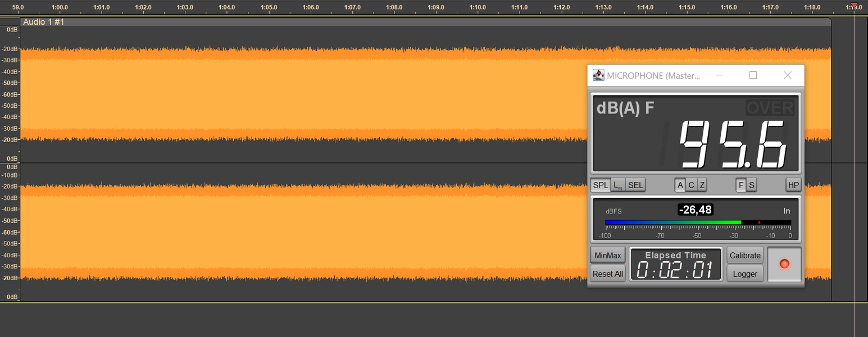
Task: Open the Logger
Action: pyautogui.click(x=745, y=274)
